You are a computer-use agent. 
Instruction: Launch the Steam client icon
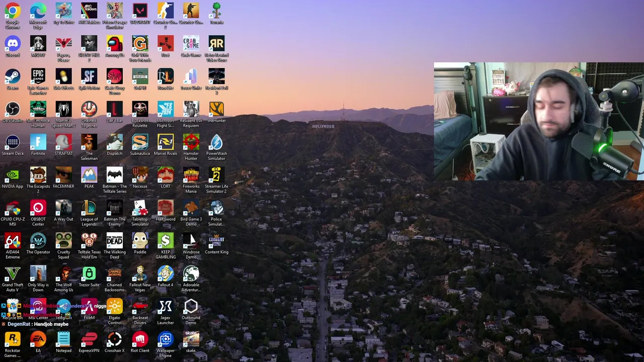pyautogui.click(x=13, y=76)
